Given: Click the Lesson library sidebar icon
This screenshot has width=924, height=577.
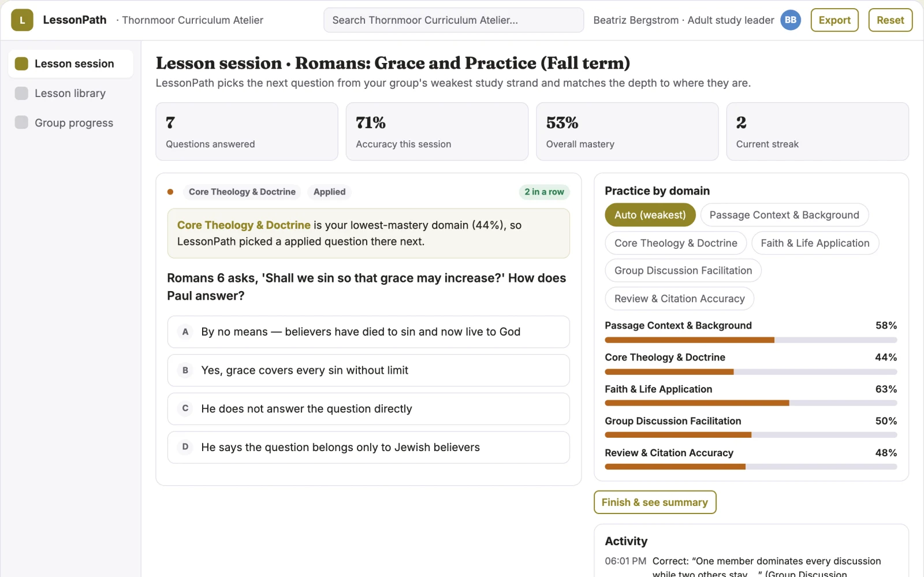Looking at the screenshot, I should click(21, 93).
